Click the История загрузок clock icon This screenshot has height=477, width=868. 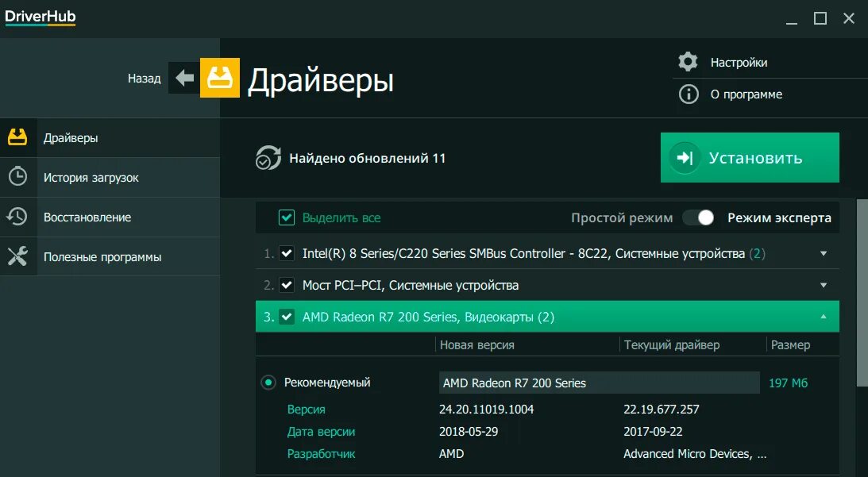[17, 176]
